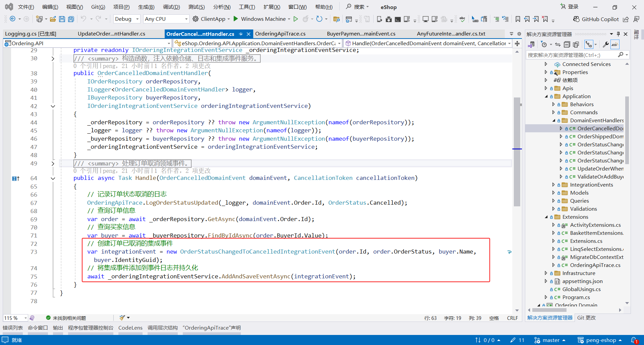This screenshot has height=345, width=644.
Task: Select OrderingApiTrace.cs in Solution Explorer
Action: click(595, 265)
